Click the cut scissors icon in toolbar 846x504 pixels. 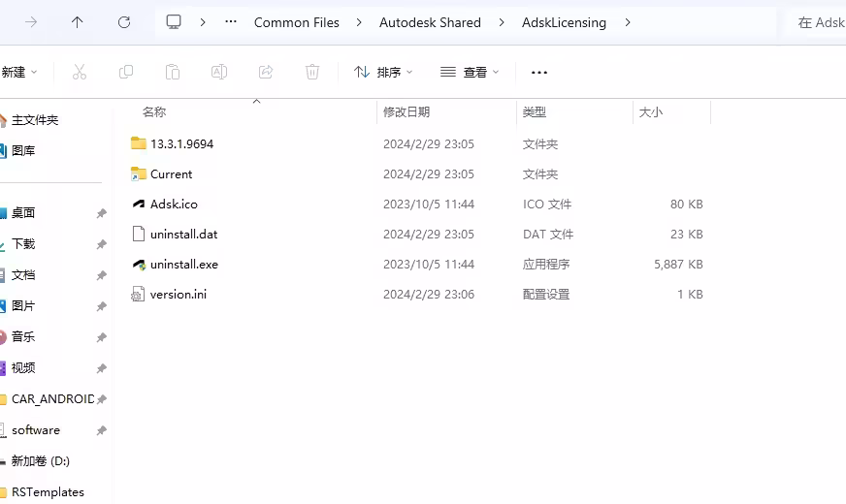click(80, 72)
